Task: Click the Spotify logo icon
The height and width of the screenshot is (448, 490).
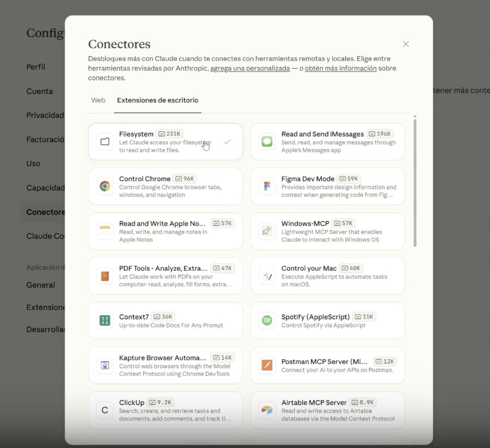Action: click(267, 321)
